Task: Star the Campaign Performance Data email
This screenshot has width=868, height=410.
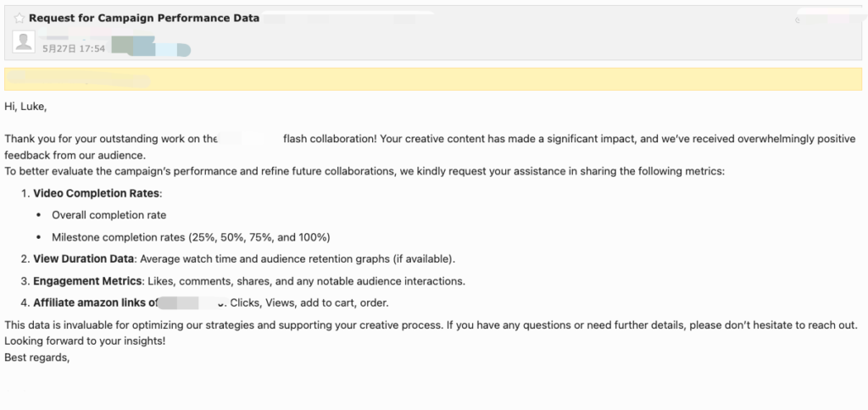Action: (x=19, y=19)
